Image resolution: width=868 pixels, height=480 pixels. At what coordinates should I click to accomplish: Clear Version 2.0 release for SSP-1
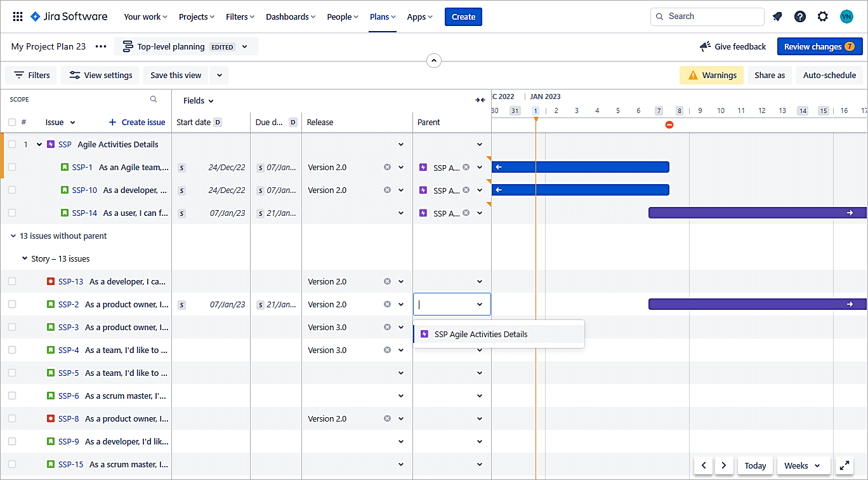[x=387, y=167]
